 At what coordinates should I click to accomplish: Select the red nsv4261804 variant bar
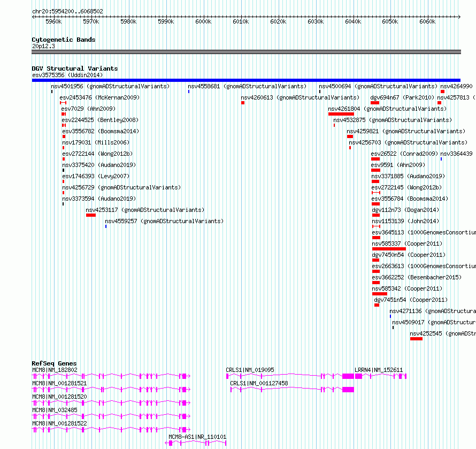pos(341,114)
